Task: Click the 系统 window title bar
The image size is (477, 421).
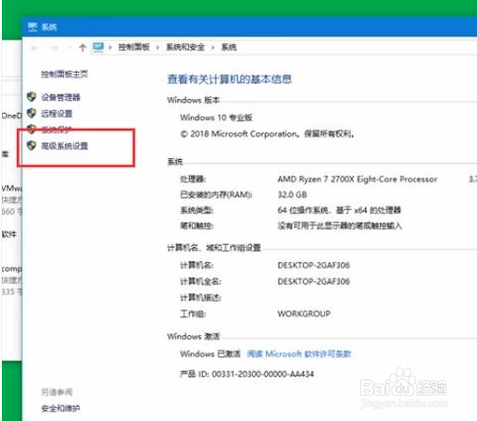Action: click(249, 27)
